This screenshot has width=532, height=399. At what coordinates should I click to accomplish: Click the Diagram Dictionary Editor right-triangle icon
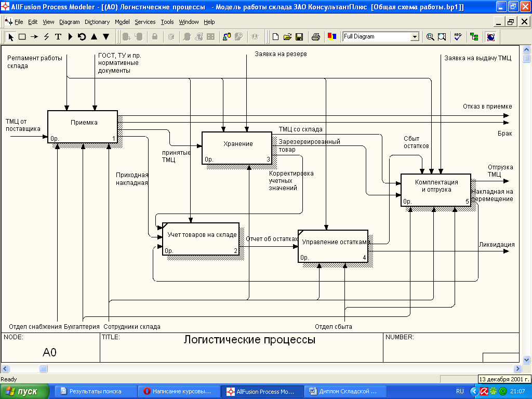(x=70, y=37)
